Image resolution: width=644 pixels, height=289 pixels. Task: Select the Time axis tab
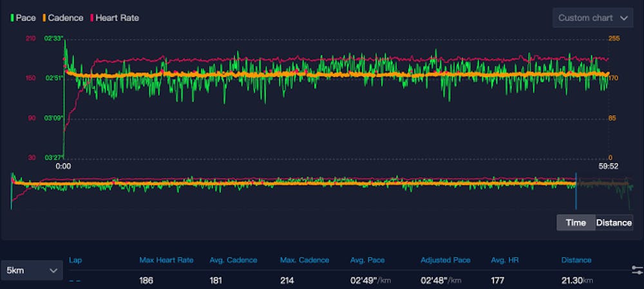[576, 223]
